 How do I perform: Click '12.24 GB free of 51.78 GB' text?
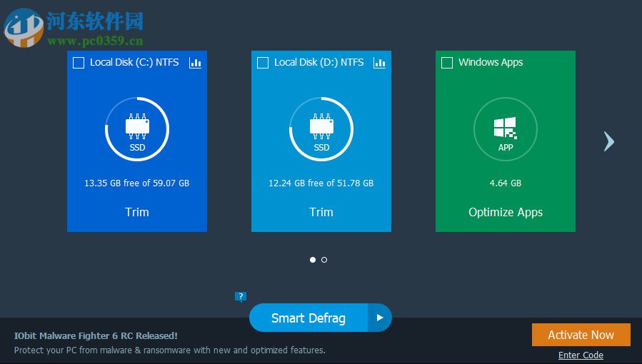pos(321,183)
